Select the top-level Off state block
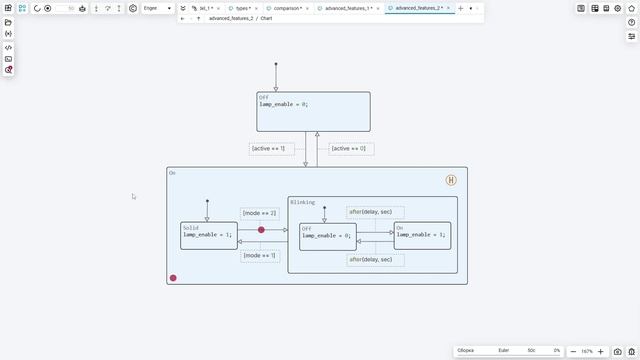 (x=313, y=111)
